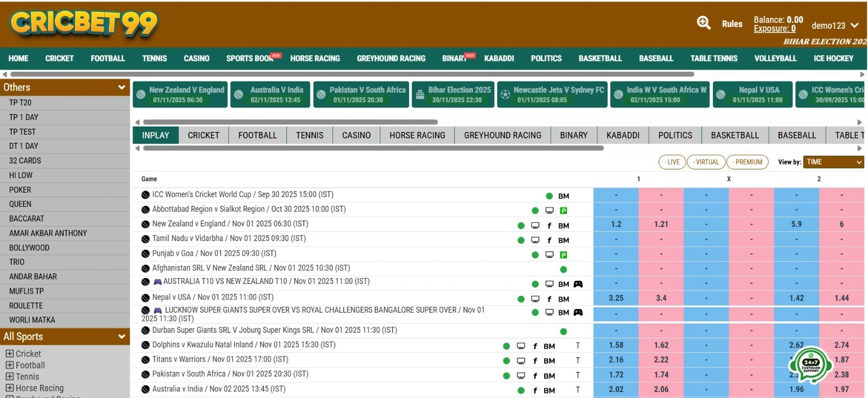The width and height of the screenshot is (868, 398).
Task: Click the green P premium icon for Punjab v Goa
Action: coord(564,255)
